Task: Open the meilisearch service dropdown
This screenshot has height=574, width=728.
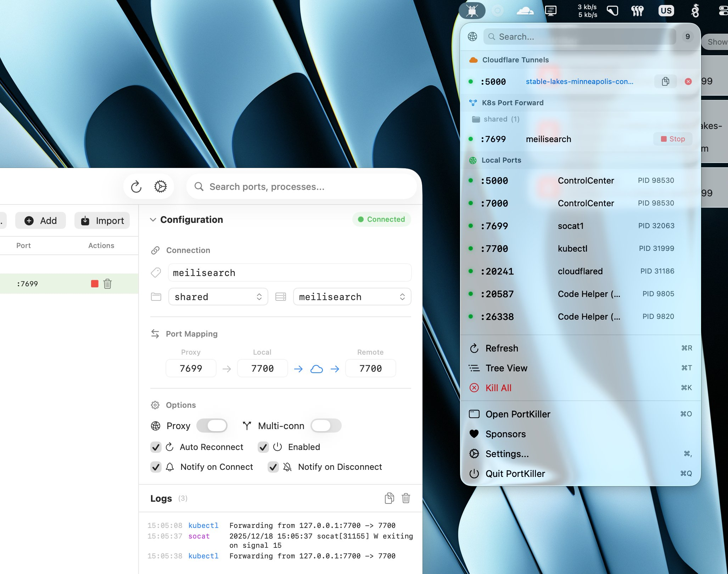Action: 352,297
